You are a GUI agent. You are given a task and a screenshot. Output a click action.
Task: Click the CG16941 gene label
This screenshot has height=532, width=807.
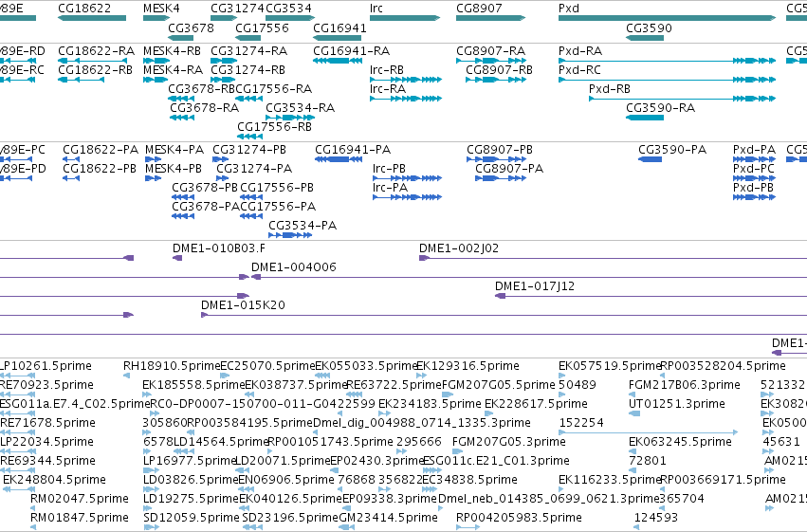[339, 28]
